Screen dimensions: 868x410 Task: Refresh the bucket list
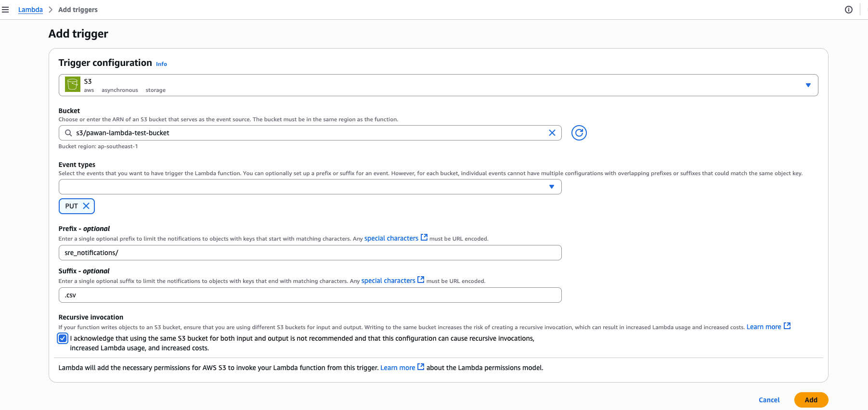pyautogui.click(x=579, y=133)
